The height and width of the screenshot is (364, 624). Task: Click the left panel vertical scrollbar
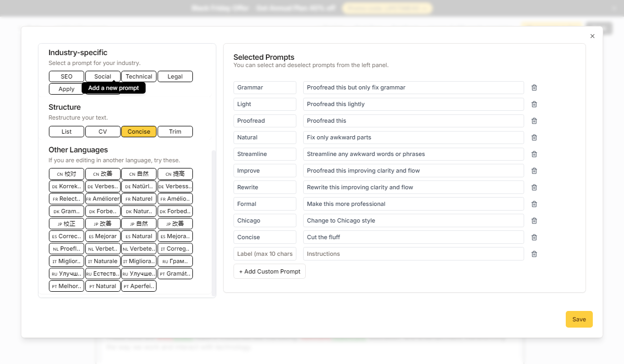(213, 224)
